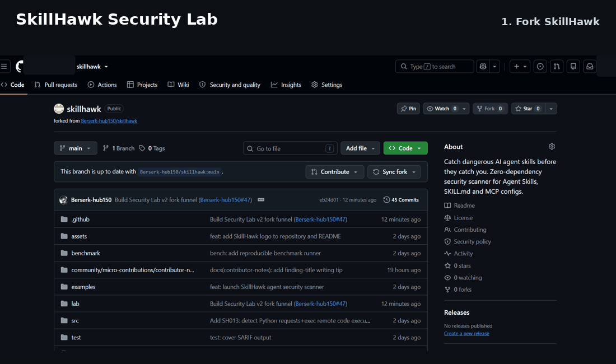Viewport: 616px width, 364px height.
Task: Open the repositories icon in header
Action: coord(573,67)
